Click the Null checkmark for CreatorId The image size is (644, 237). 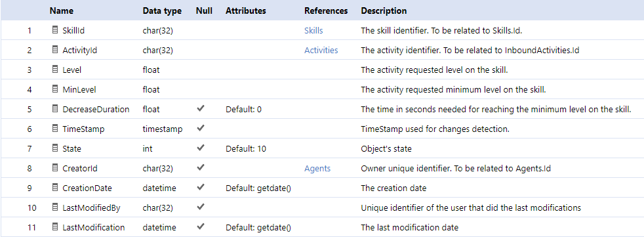[201, 168]
